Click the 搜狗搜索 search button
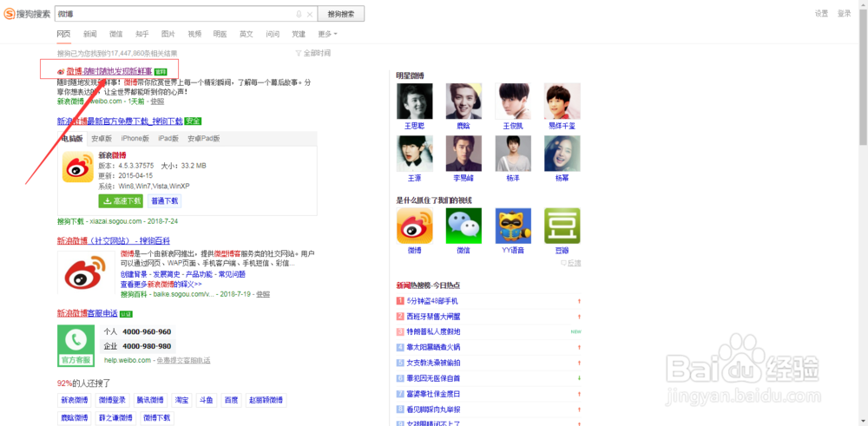The height and width of the screenshot is (426, 868). [x=341, y=14]
